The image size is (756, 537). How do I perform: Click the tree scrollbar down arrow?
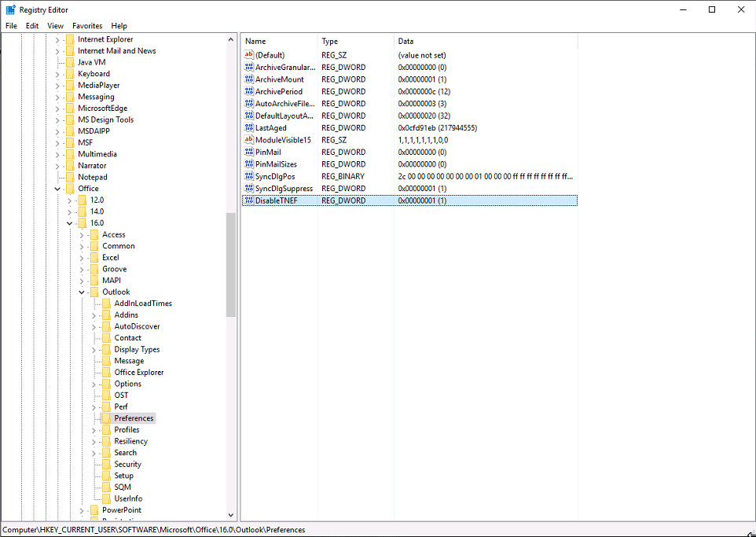tap(230, 515)
